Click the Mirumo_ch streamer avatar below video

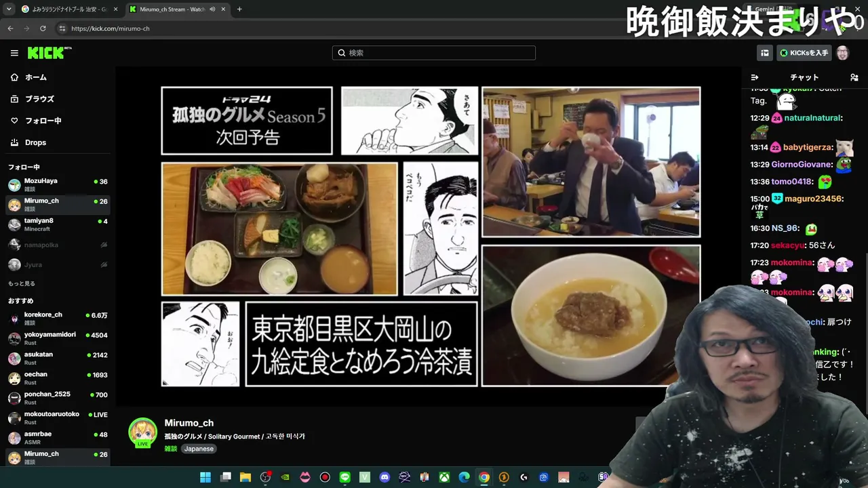click(143, 432)
